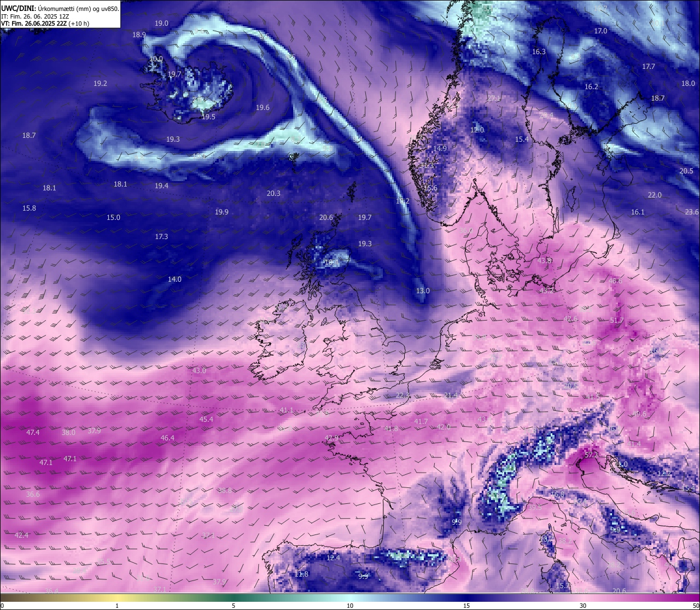The image size is (700, 610).
Task: Click the 19.2 value on the map
Action: (100, 83)
